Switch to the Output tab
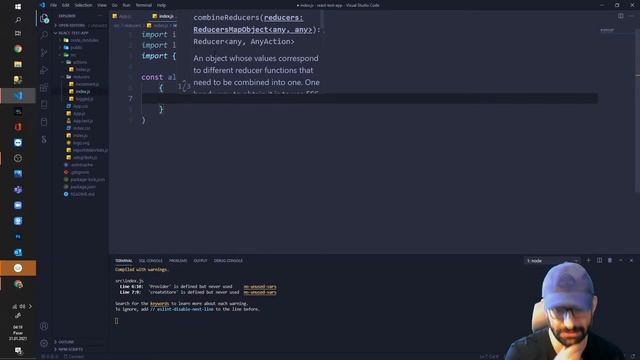The width and height of the screenshot is (640, 360). [200, 260]
